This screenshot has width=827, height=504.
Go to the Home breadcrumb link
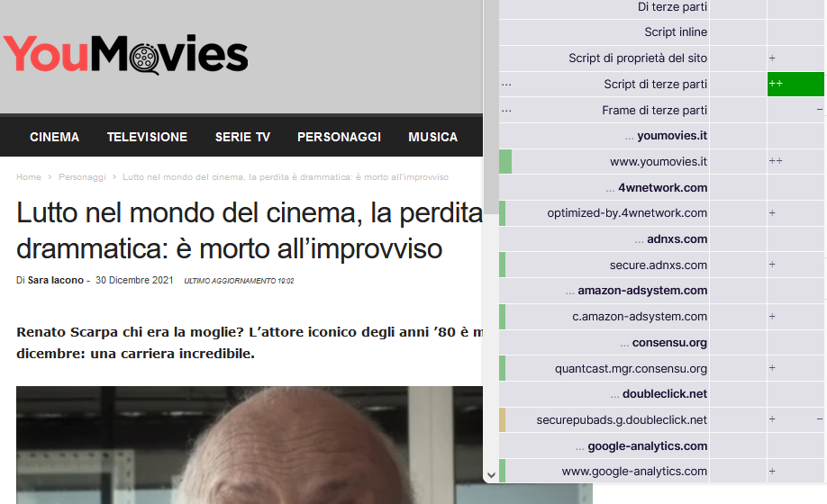point(29,177)
